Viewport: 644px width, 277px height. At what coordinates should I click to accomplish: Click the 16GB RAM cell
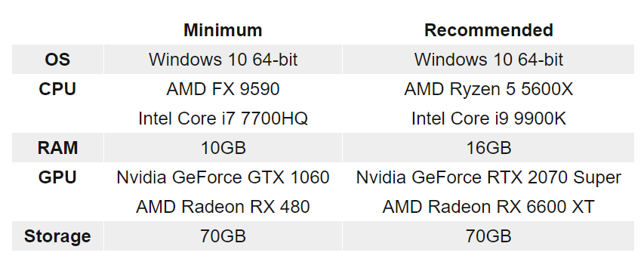(x=488, y=148)
